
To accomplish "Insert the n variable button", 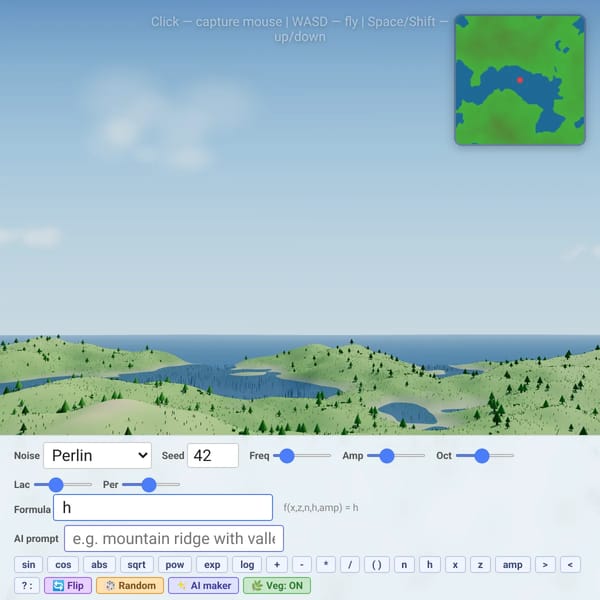I will click(x=404, y=564).
